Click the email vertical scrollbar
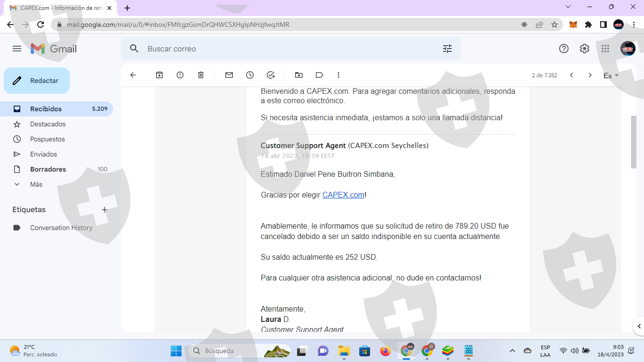 click(634, 141)
